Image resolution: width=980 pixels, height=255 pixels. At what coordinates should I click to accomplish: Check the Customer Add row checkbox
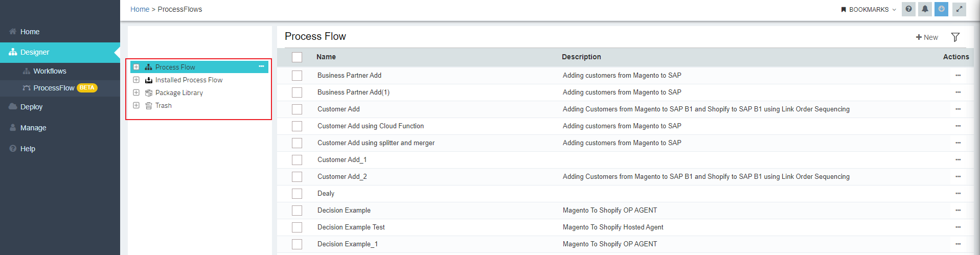pos(297,109)
